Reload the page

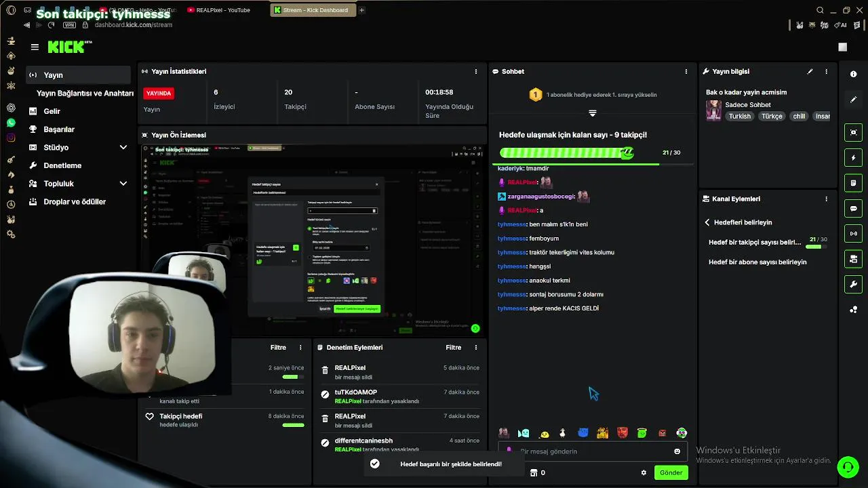(x=51, y=25)
